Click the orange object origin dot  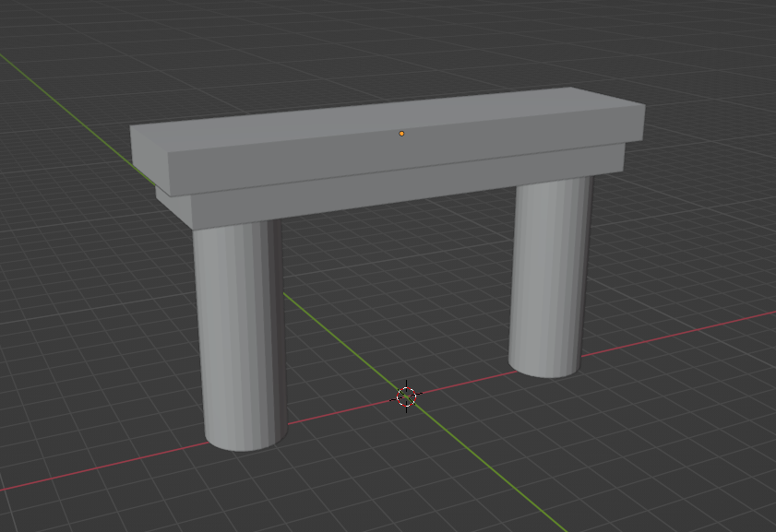[x=401, y=134]
